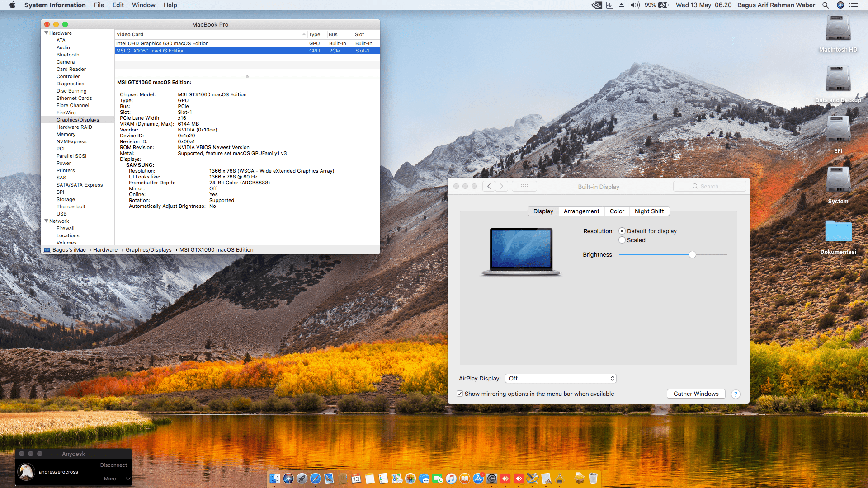
Task: Click the Gather Windows button
Action: (x=696, y=394)
